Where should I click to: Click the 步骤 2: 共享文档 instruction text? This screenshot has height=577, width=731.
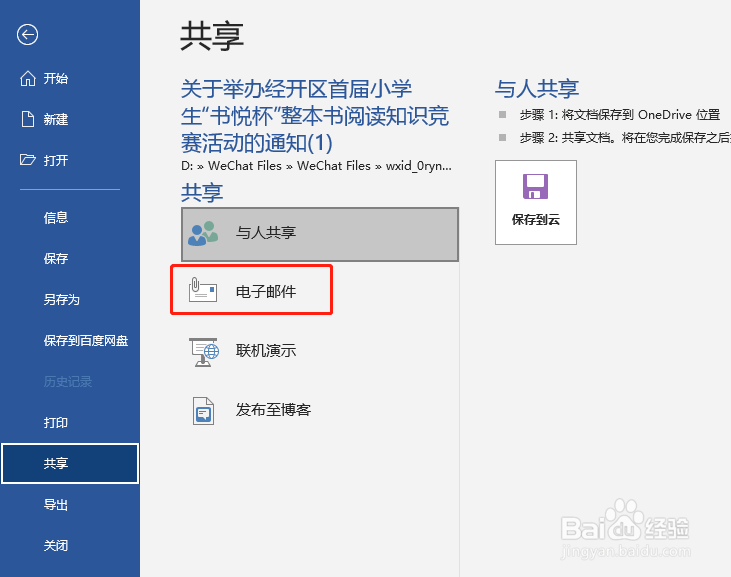625,138
